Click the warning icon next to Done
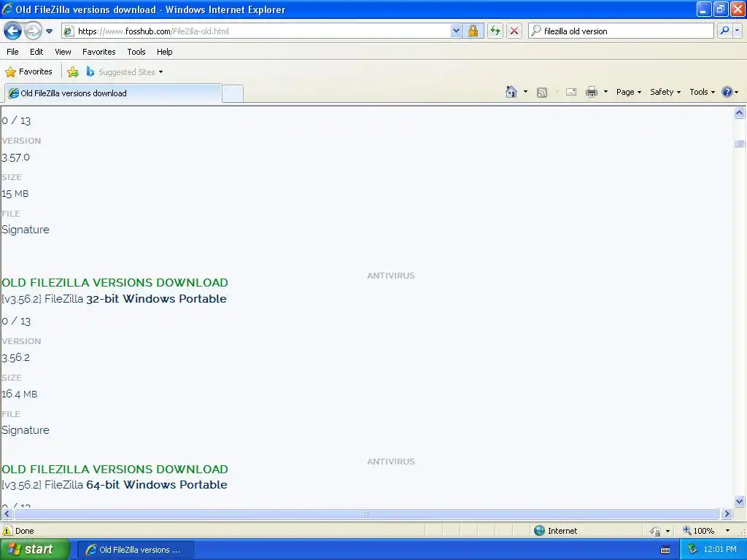747x560 pixels. pyautogui.click(x=7, y=531)
